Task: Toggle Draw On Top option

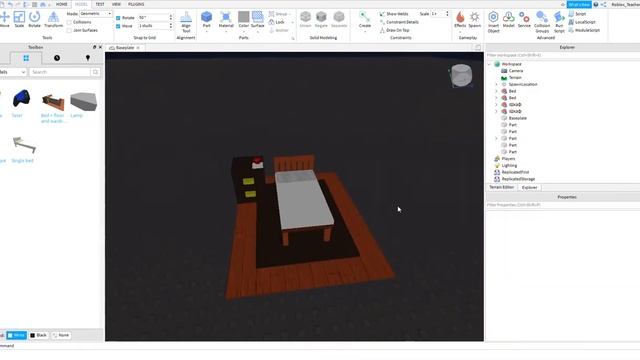Action: pos(394,30)
